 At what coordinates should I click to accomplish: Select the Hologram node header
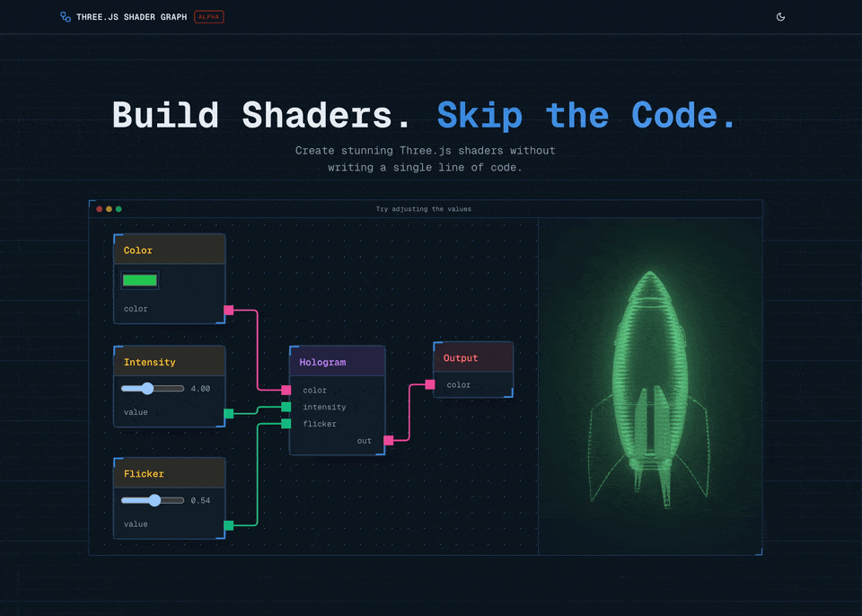(x=337, y=361)
